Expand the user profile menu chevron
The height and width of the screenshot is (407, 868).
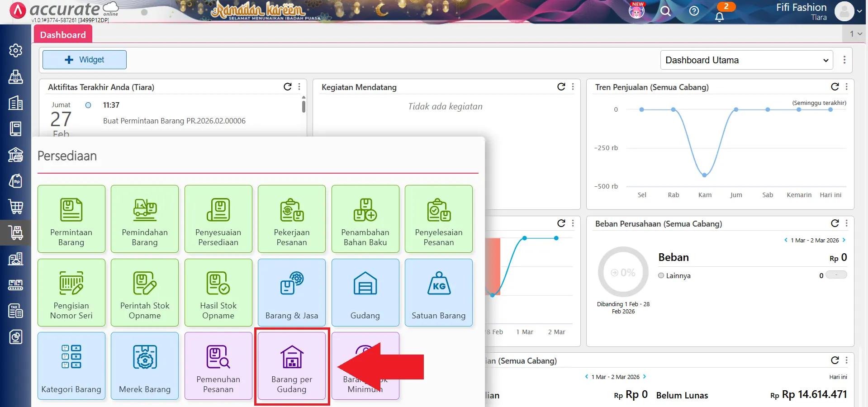(859, 12)
